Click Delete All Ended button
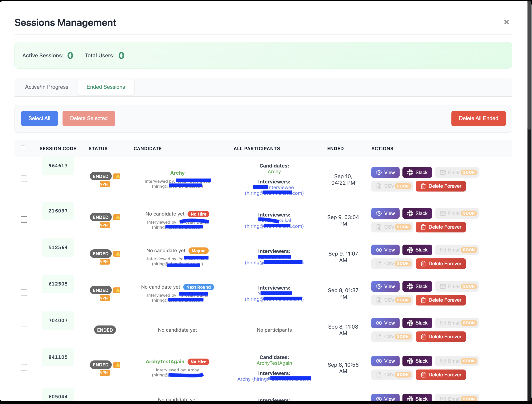Image resolution: width=532 pixels, height=404 pixels. (x=478, y=118)
